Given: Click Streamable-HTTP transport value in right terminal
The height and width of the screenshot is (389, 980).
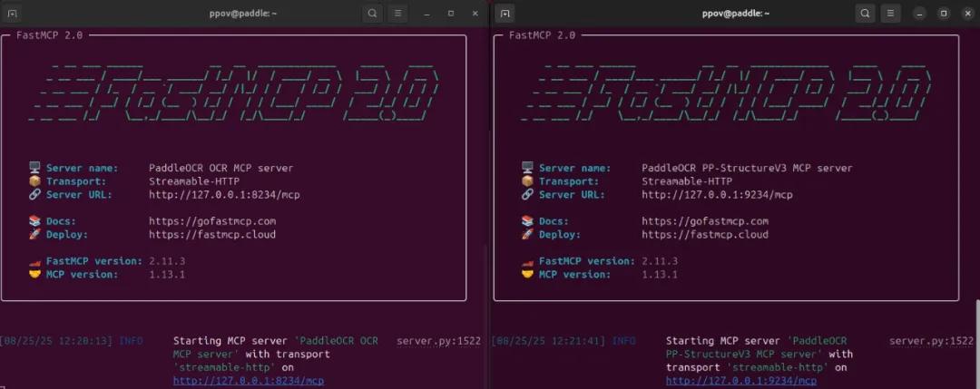Looking at the screenshot, I should click(x=687, y=181).
